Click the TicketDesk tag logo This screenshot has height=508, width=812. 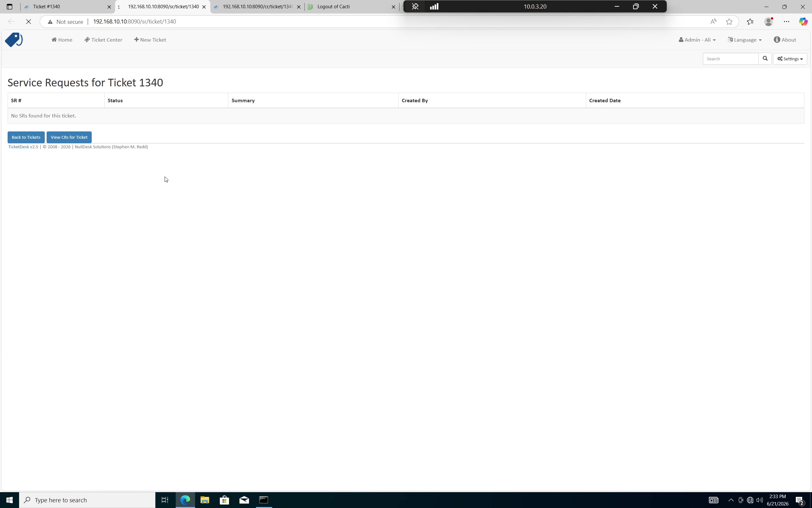14,40
